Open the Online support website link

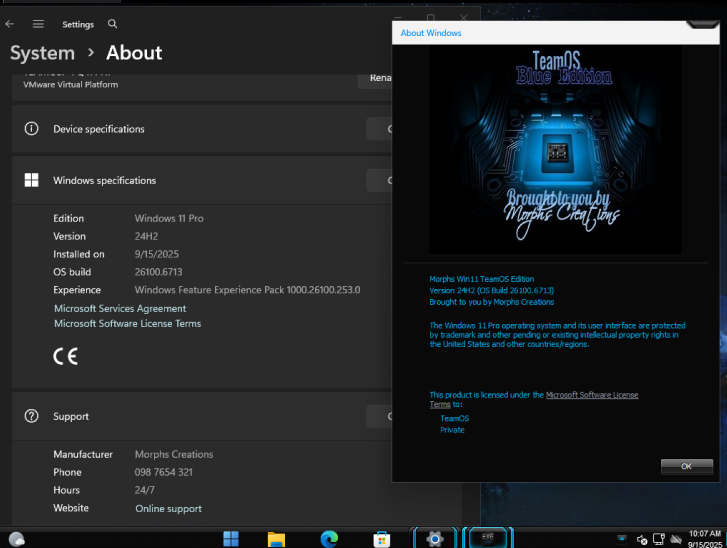point(168,509)
